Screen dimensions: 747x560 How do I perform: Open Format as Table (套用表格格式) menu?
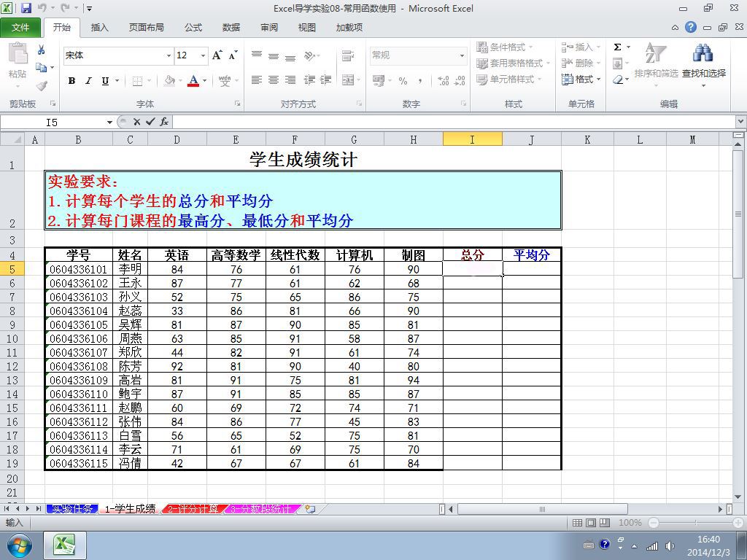513,63
